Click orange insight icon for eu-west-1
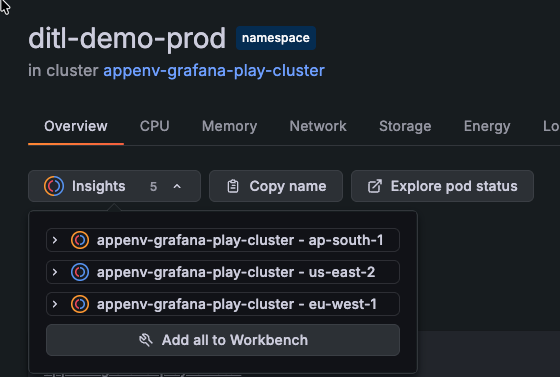The height and width of the screenshot is (377, 560). point(80,304)
